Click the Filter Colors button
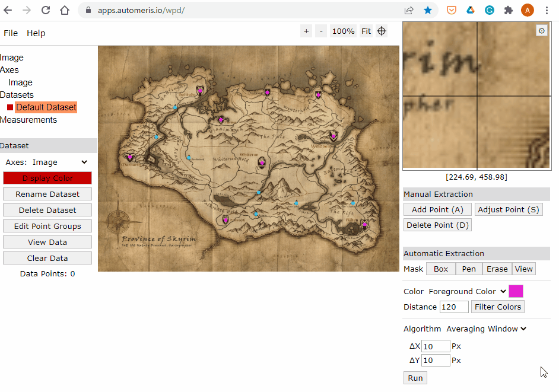The image size is (559, 392). coord(497,307)
